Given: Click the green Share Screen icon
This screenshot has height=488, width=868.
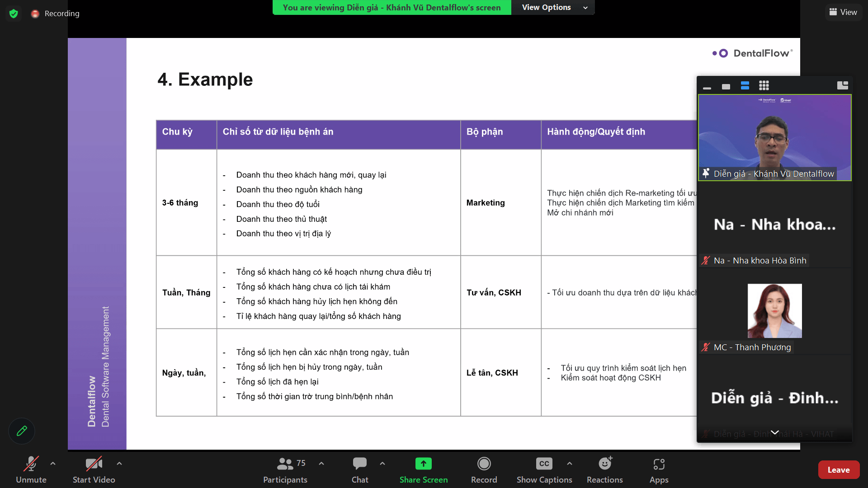Looking at the screenshot, I should (x=423, y=464).
